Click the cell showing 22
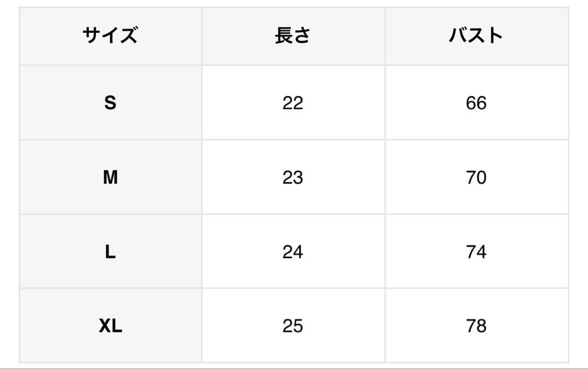Image resolution: width=588 pixels, height=369 pixels. coord(293,102)
